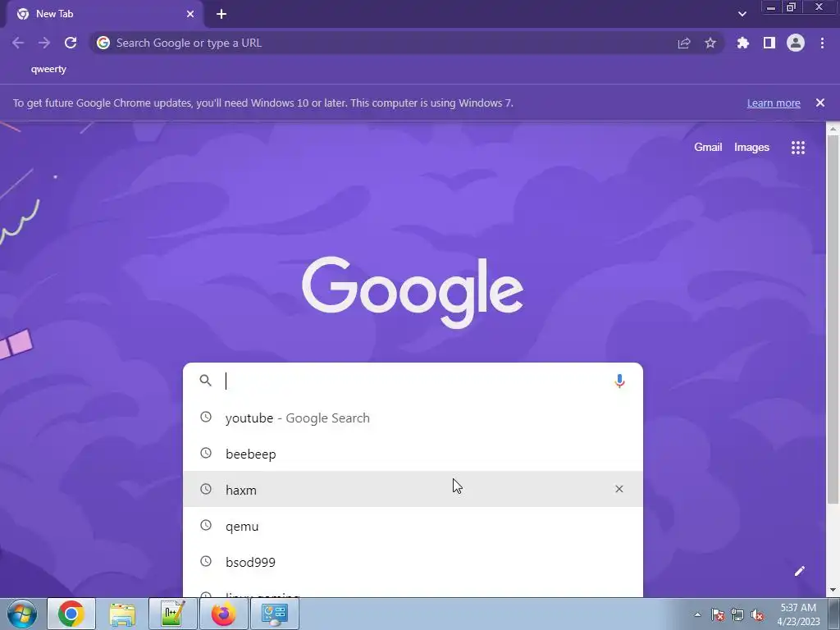Start voice search with microphone icon
Viewport: 840px width, 630px height.
620,381
